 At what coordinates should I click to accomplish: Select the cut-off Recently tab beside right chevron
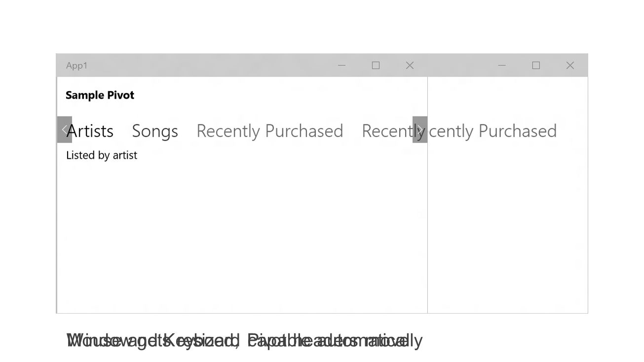tap(387, 131)
